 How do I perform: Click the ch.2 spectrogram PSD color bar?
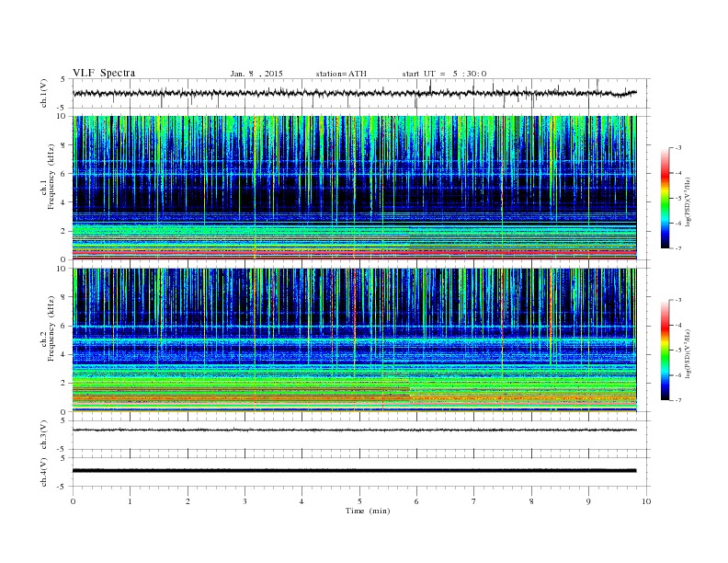665,350
